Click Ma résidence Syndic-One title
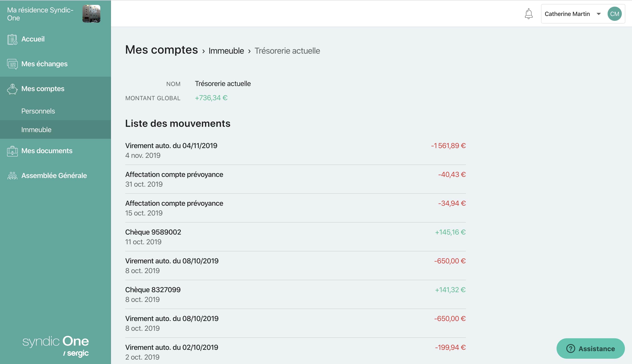Viewport: 632px width, 364px height. 40,14
